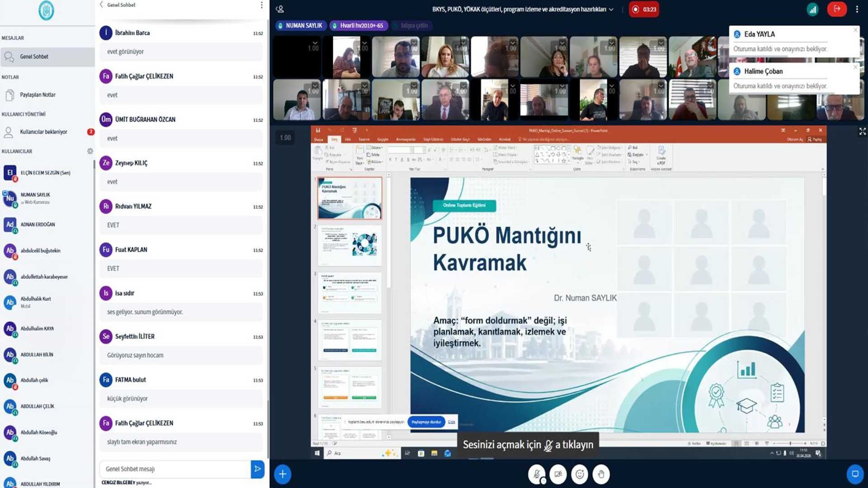This screenshot has height=488, width=868.
Task: Adjust the PowerPoint zoom slider
Action: tap(790, 444)
